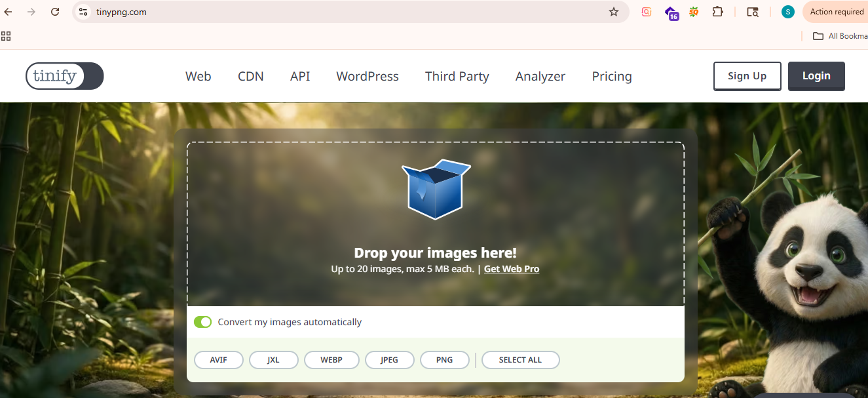Select the AVIF format option
Screen dimensions: 868x398
pyautogui.click(x=219, y=360)
